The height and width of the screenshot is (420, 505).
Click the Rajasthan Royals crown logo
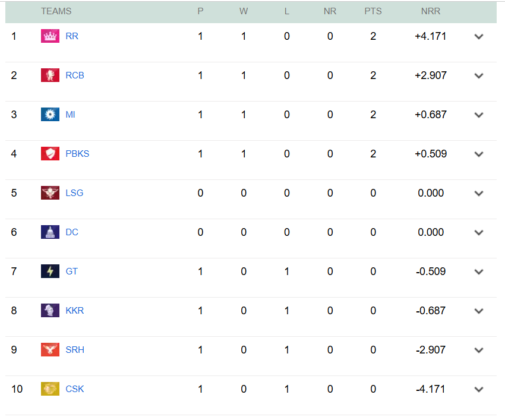pyautogui.click(x=50, y=36)
